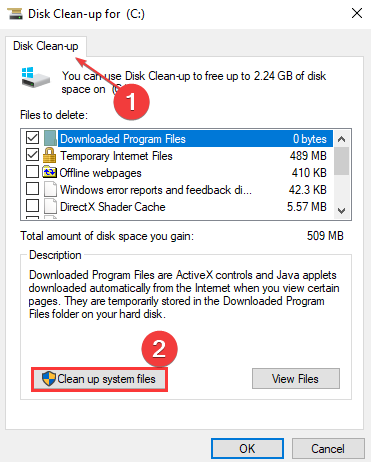Switch to the Disk Clean-up tab
371x462 pixels.
click(x=46, y=46)
